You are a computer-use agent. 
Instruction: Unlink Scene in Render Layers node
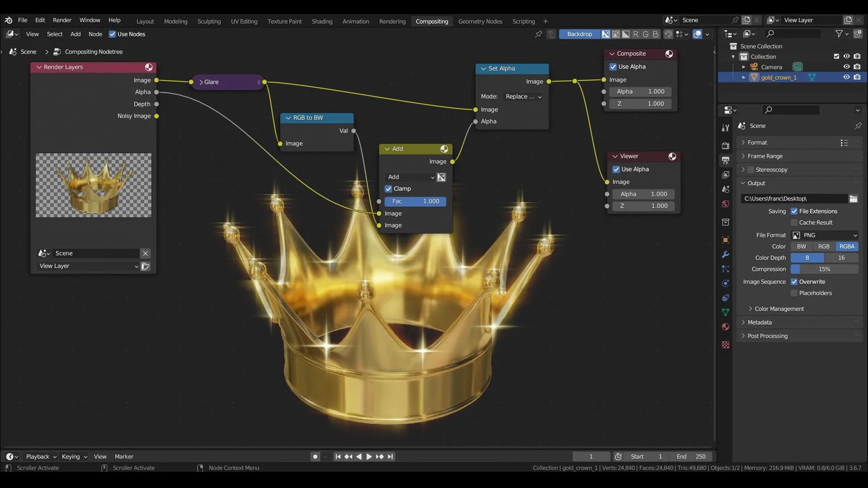pos(145,253)
